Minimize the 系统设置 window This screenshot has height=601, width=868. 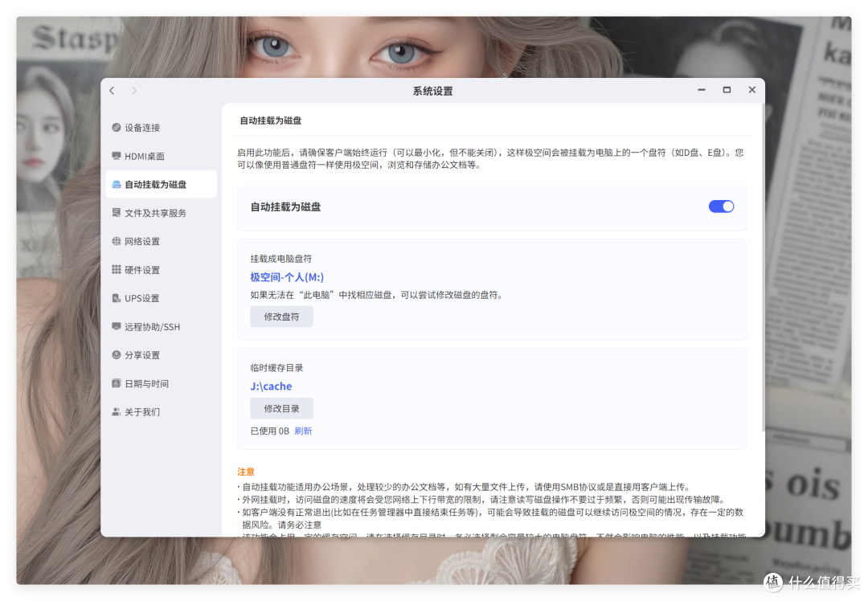click(702, 90)
